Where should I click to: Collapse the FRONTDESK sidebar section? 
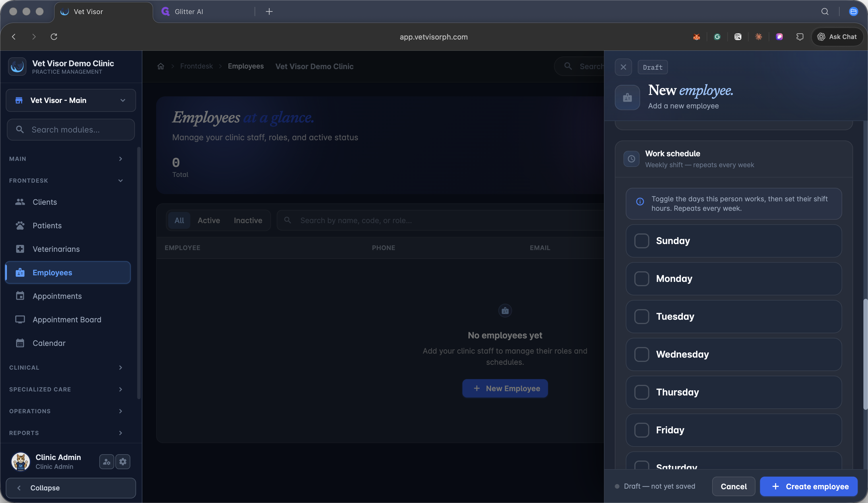(x=66, y=180)
